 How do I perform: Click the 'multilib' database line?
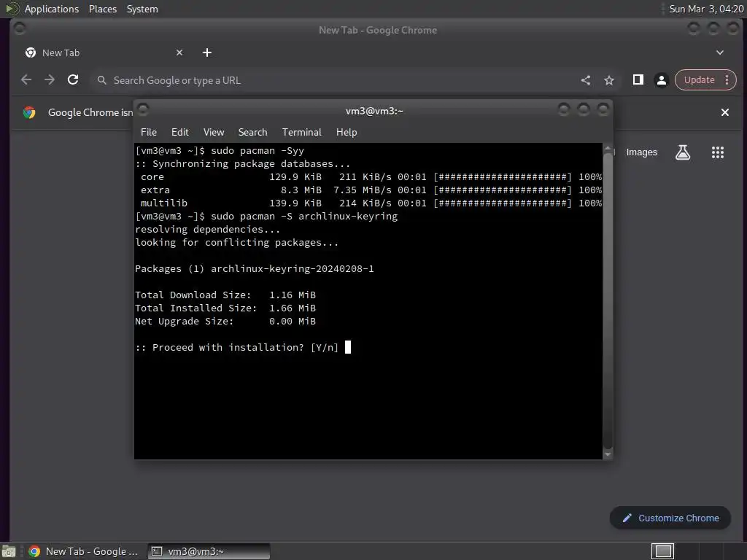[368, 203]
